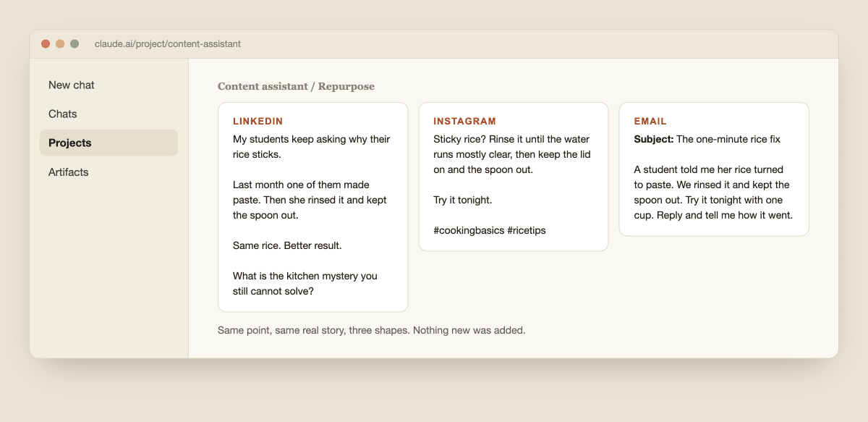
Task: Click the Content assistant / Repurpose breadcrumb
Action: tap(296, 86)
